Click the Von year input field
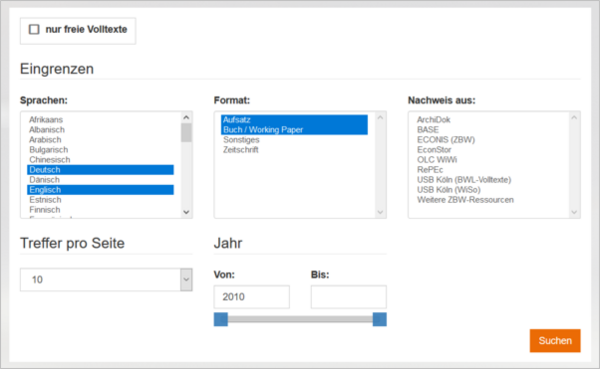The image size is (600, 369). 252,297
